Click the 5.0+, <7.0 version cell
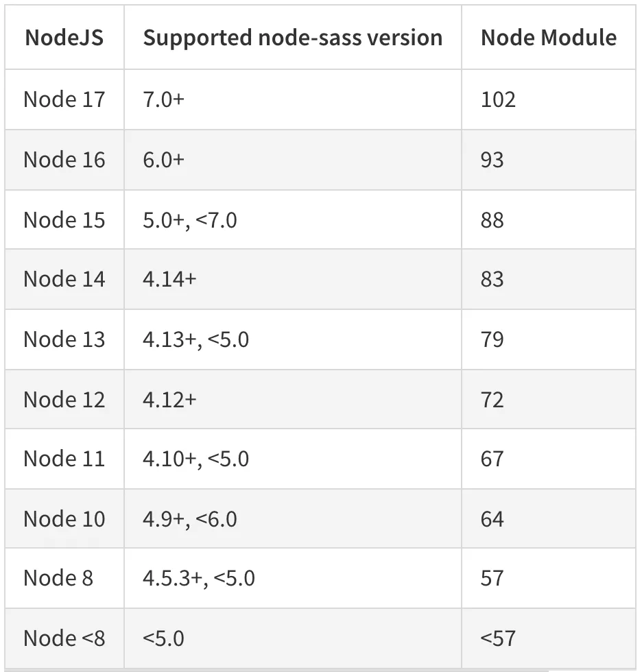The image size is (642, 672). (190, 220)
